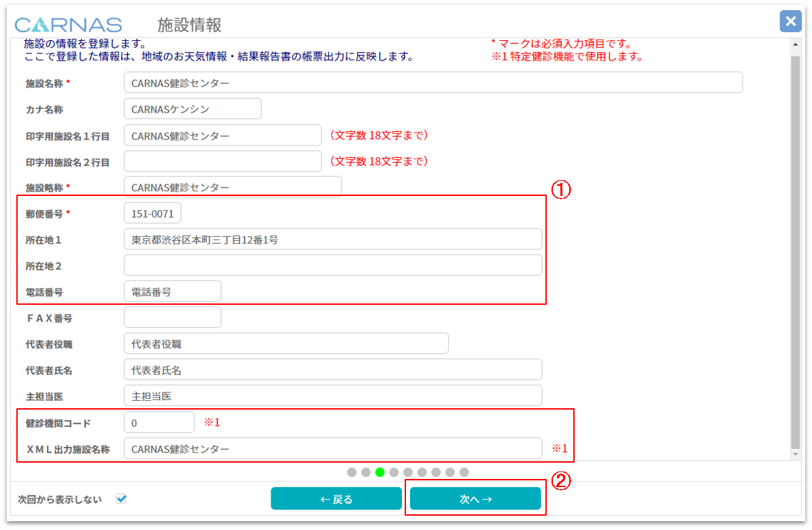Click the 電話番号 input field
Image resolution: width=812 pixels, height=530 pixels.
(x=173, y=292)
